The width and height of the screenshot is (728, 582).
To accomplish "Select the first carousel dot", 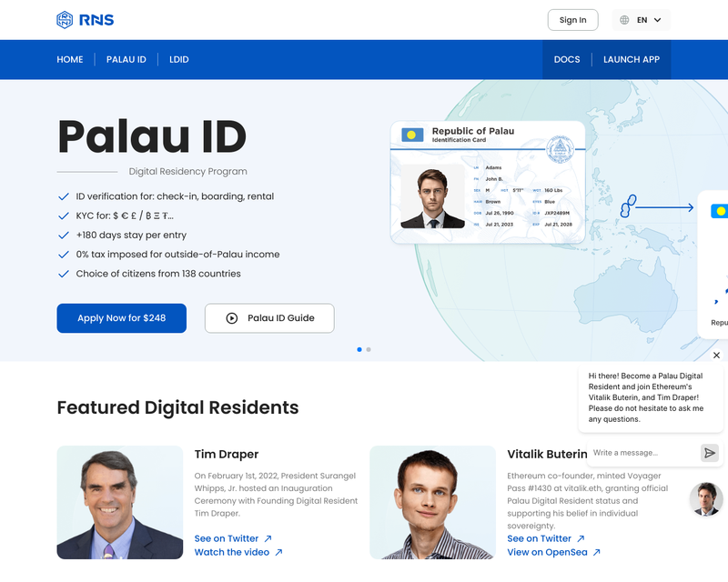I will tap(359, 349).
